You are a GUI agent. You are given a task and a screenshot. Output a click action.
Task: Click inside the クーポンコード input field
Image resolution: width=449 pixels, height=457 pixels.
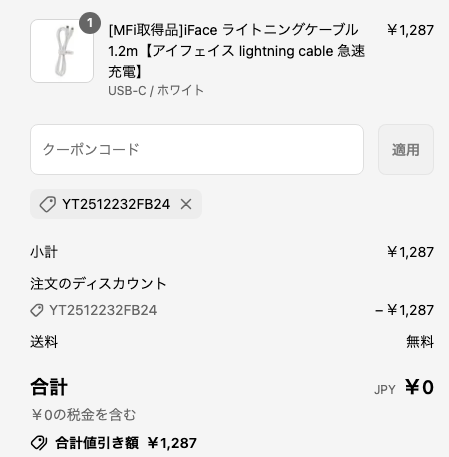(x=197, y=149)
